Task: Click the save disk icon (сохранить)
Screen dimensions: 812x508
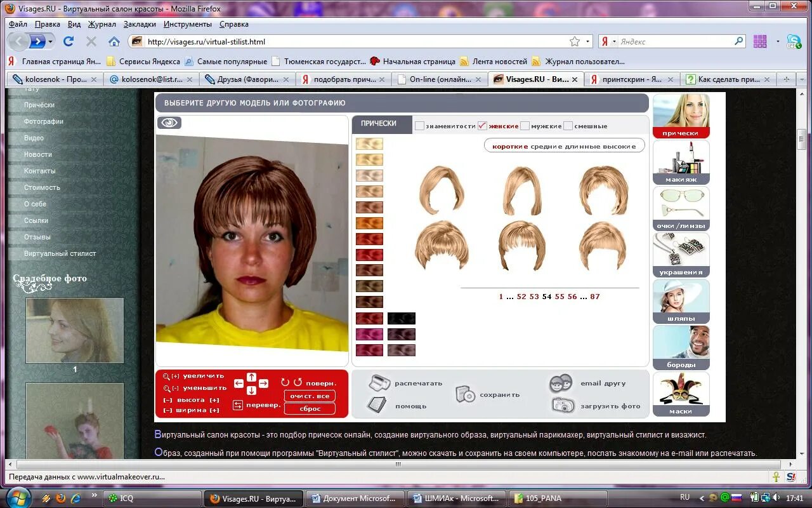Action: pyautogui.click(x=465, y=394)
